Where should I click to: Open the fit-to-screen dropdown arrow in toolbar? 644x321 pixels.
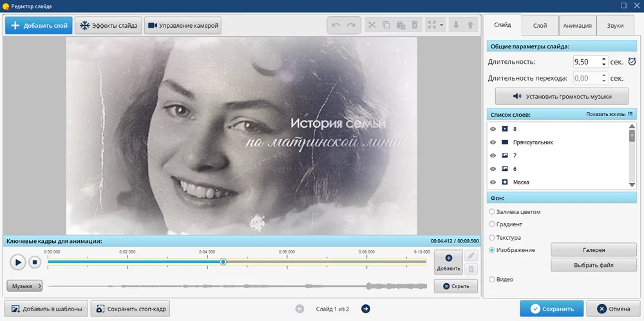tap(442, 25)
